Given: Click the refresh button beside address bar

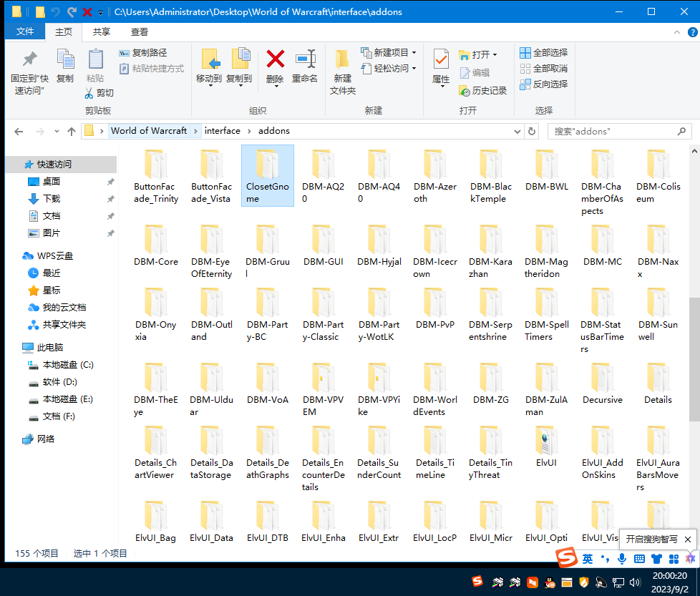Looking at the screenshot, I should tap(532, 131).
